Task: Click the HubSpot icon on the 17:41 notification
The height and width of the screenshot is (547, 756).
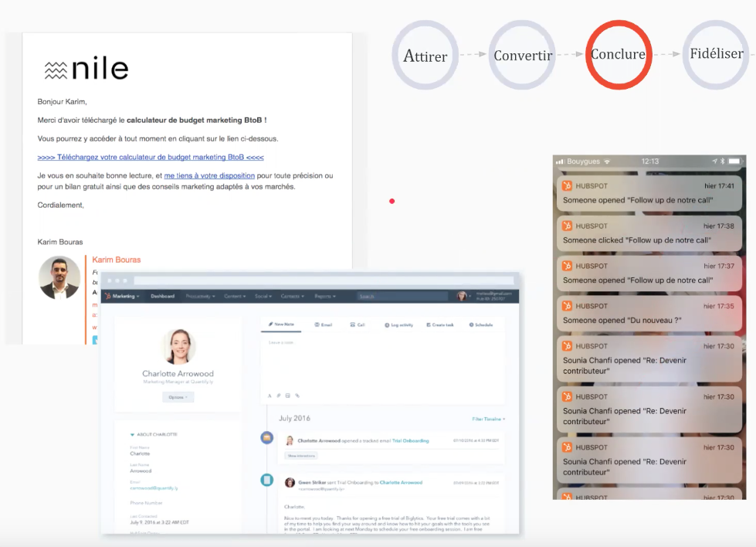Action: click(567, 185)
